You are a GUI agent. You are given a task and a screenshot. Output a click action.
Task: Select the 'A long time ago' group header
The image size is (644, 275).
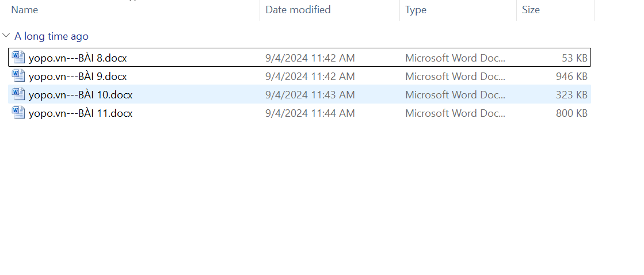tap(51, 36)
